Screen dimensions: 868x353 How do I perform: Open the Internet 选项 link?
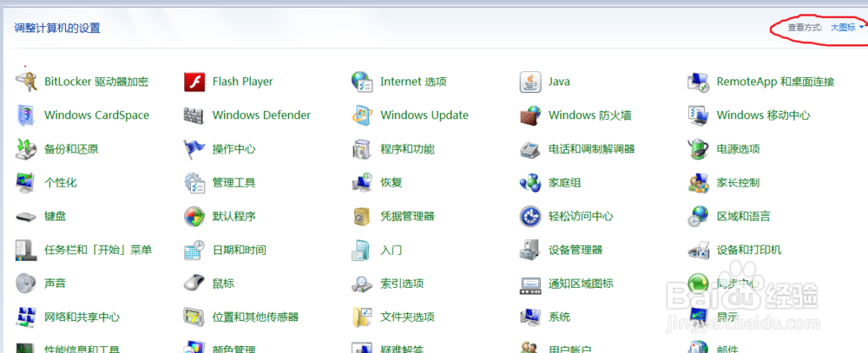[x=413, y=82]
